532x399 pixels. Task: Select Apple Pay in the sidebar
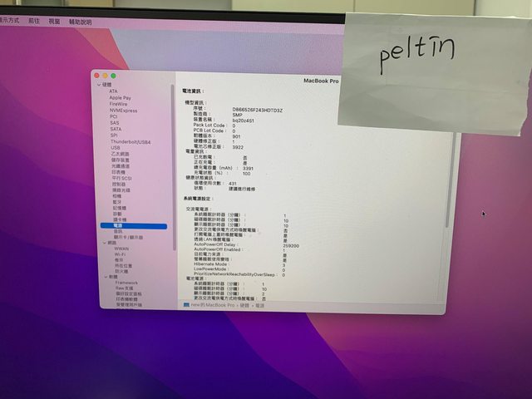pyautogui.click(x=120, y=98)
